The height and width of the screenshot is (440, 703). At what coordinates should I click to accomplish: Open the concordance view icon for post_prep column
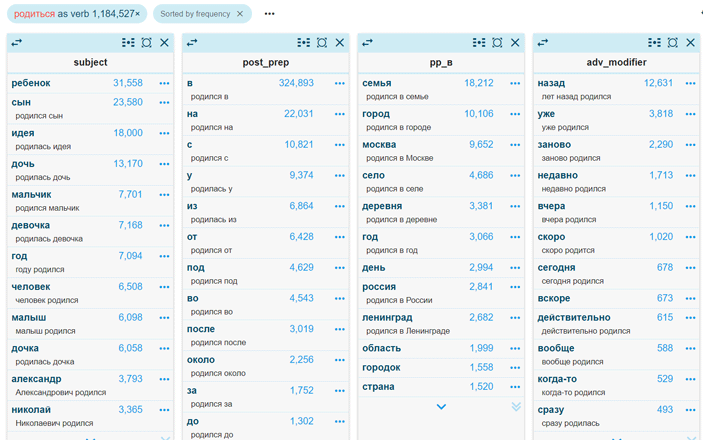303,43
